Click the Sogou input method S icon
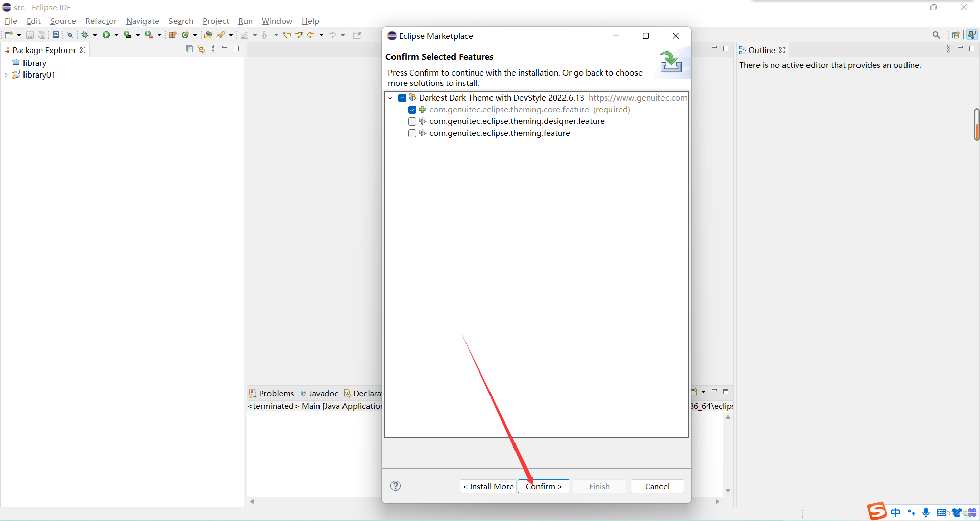The height and width of the screenshot is (521, 980). click(877, 511)
